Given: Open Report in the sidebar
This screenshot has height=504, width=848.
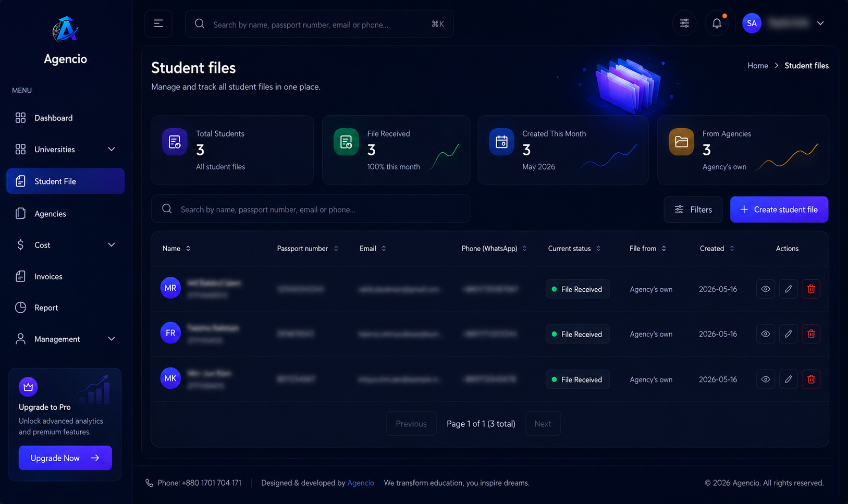Looking at the screenshot, I should tap(66, 308).
